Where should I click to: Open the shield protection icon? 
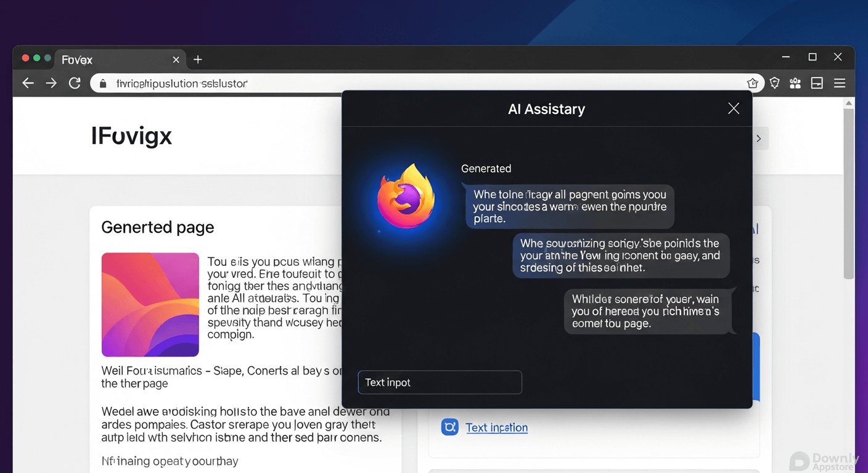tap(775, 83)
